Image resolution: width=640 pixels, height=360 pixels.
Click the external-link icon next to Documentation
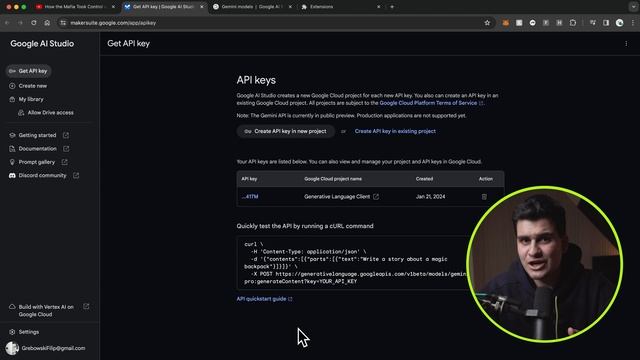point(66,149)
